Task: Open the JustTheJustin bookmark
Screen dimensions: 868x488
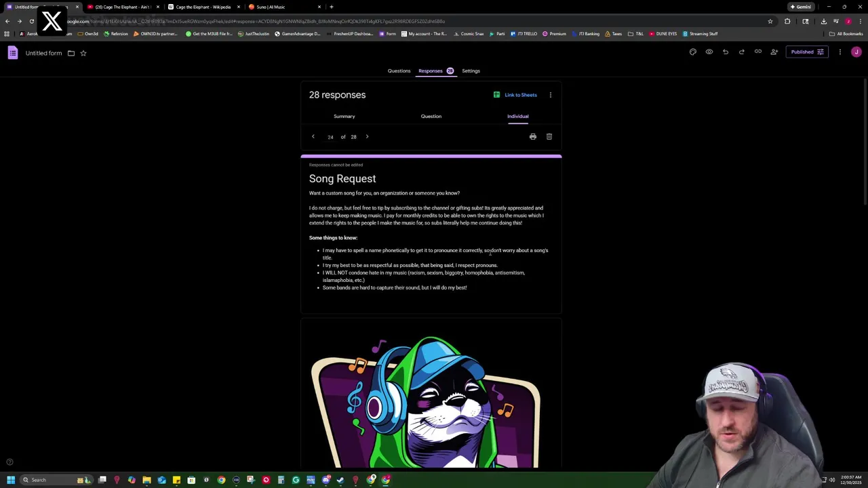Action: pyautogui.click(x=253, y=34)
